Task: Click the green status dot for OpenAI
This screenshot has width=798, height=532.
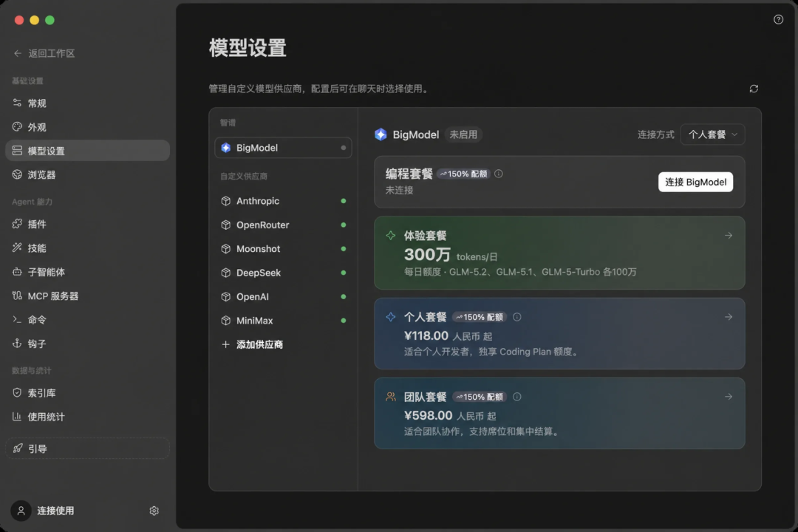Action: pos(344,297)
